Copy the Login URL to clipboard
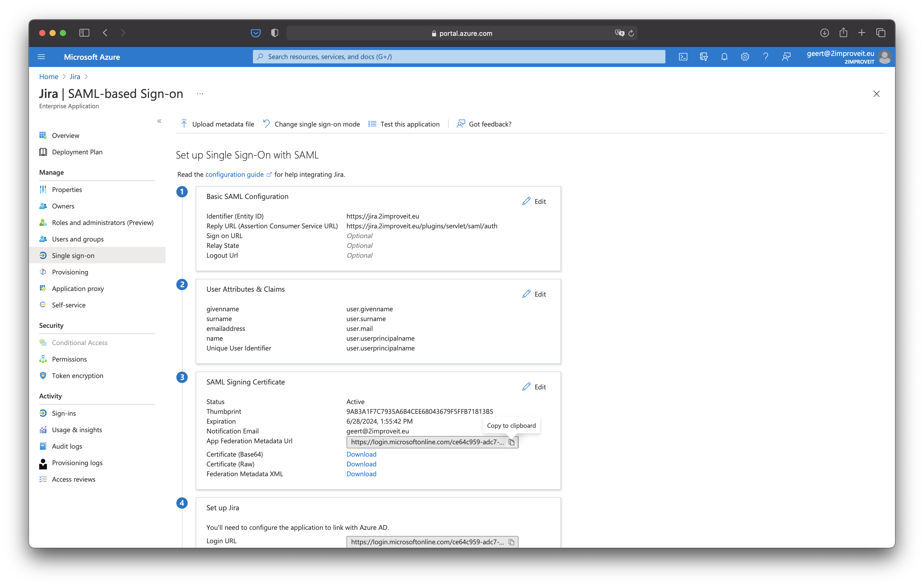This screenshot has width=924, height=586. tap(511, 542)
